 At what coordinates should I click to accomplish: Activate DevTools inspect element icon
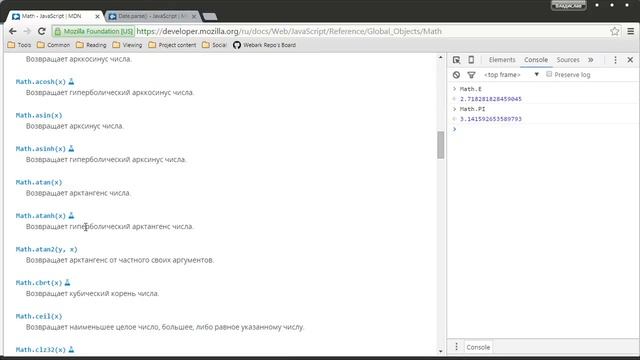(x=456, y=60)
